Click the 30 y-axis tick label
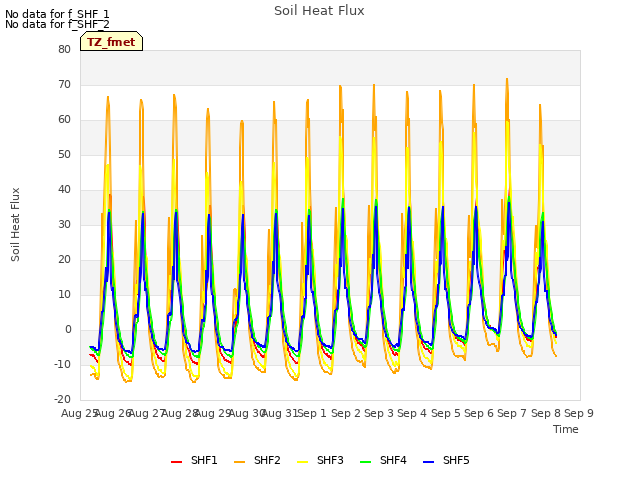 tap(64, 224)
